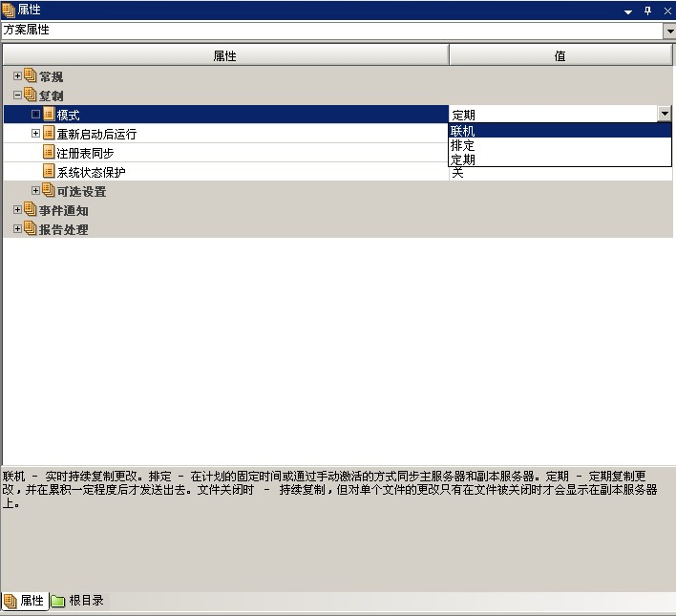The width and height of the screenshot is (676, 616).
Task: Open the 方案属性 dropdown arrow
Action: (668, 31)
